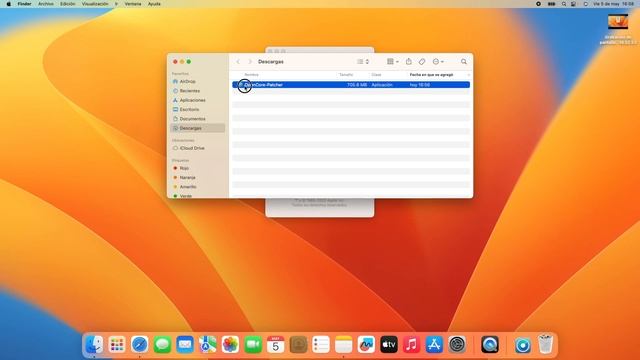Click the tag icon in Finder toolbar
The image size is (640, 360).
click(422, 62)
